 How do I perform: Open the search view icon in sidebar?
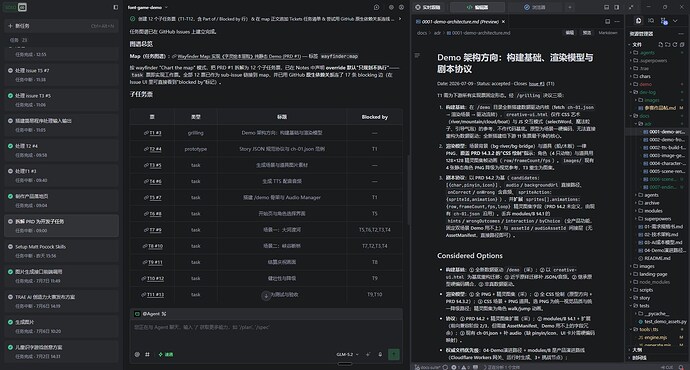pos(651,21)
